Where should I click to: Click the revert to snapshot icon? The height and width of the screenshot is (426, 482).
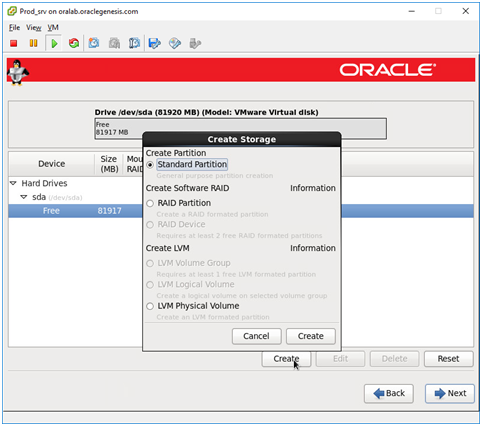pyautogui.click(x=114, y=43)
